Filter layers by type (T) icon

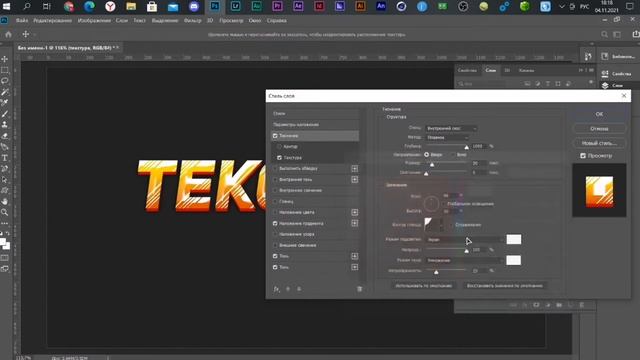click(x=548, y=84)
